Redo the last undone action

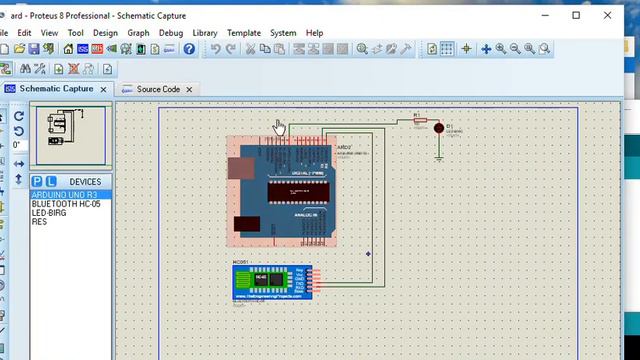(x=231, y=49)
